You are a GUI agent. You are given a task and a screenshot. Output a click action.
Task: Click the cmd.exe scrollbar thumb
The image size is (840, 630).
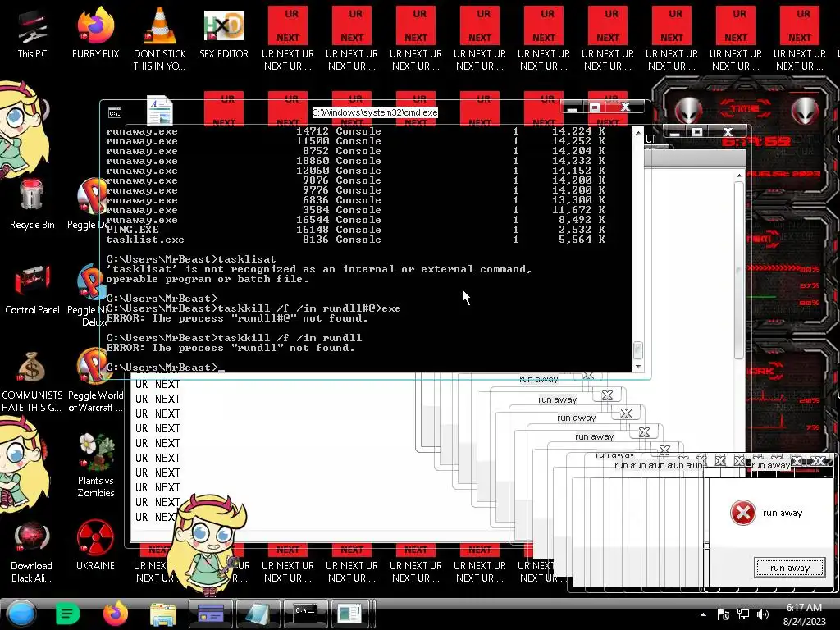[637, 349]
